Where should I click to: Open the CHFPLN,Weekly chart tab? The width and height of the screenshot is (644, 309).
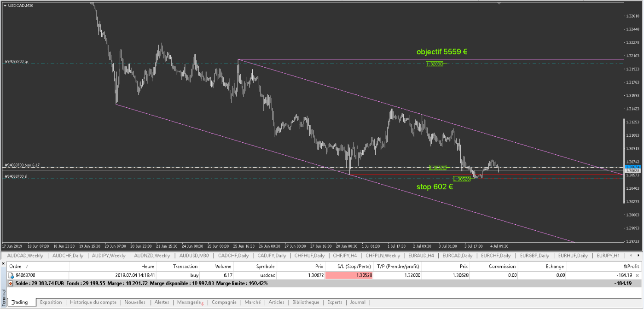[383, 255]
